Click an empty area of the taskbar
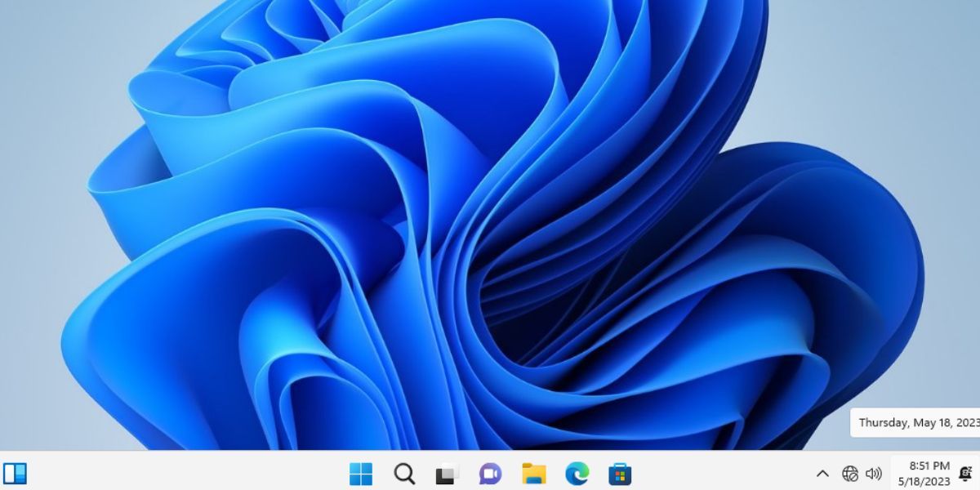The height and width of the screenshot is (490, 980). 204,474
